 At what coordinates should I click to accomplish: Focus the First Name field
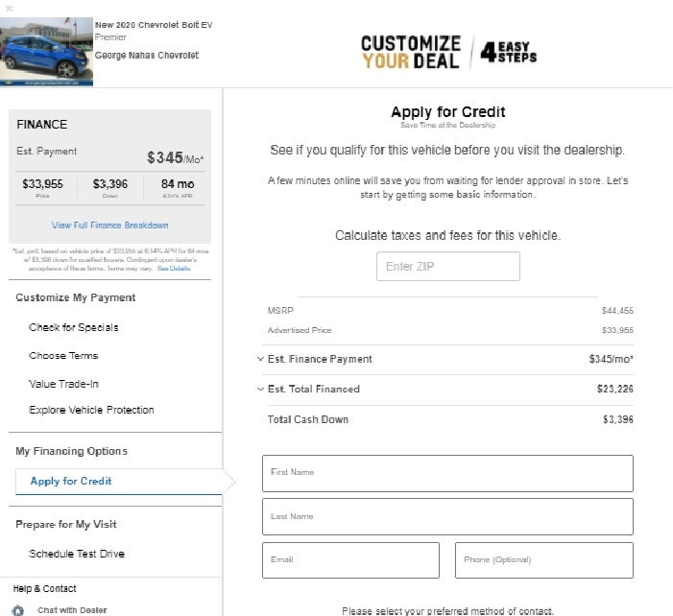(x=447, y=474)
